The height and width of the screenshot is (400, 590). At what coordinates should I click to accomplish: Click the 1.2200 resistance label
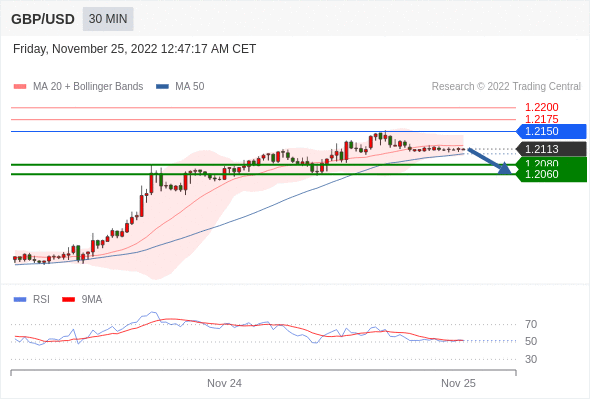click(541, 107)
